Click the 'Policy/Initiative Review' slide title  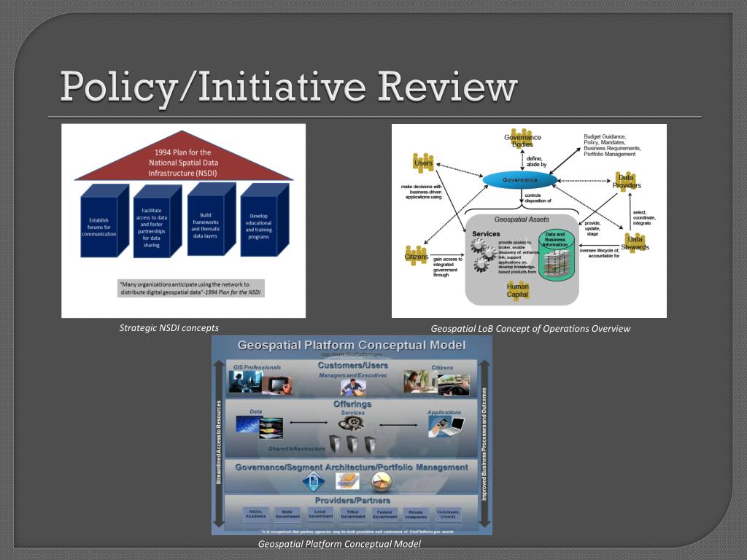(x=289, y=87)
